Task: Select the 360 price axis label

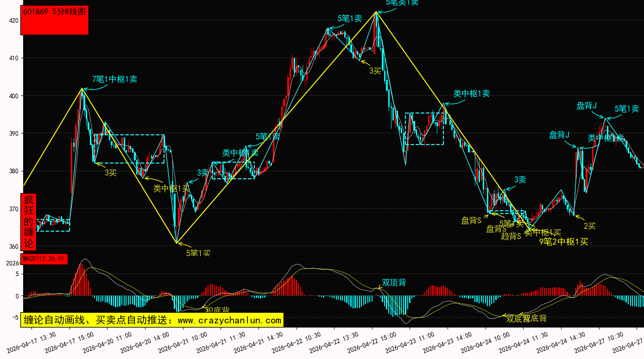Action: click(13, 246)
